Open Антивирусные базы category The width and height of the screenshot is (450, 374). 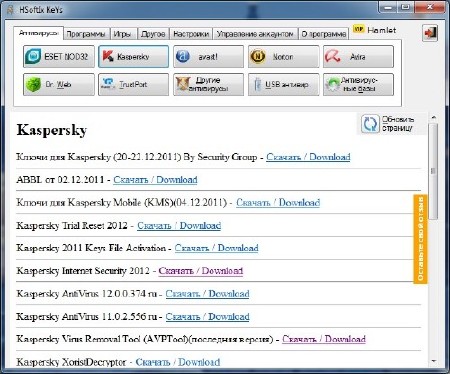(x=358, y=84)
